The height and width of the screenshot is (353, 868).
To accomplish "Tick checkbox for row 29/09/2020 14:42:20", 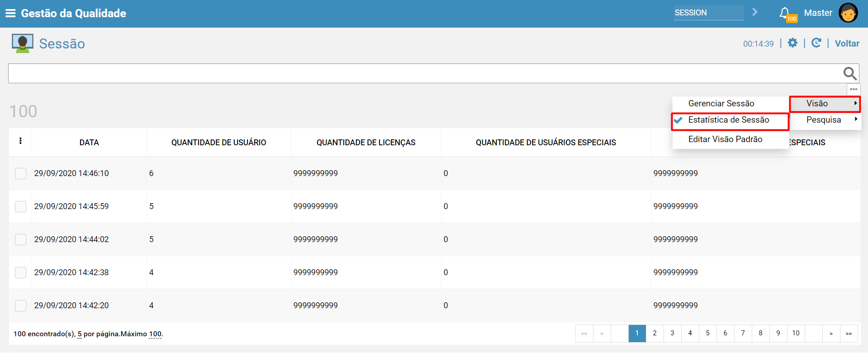I will click(21, 305).
